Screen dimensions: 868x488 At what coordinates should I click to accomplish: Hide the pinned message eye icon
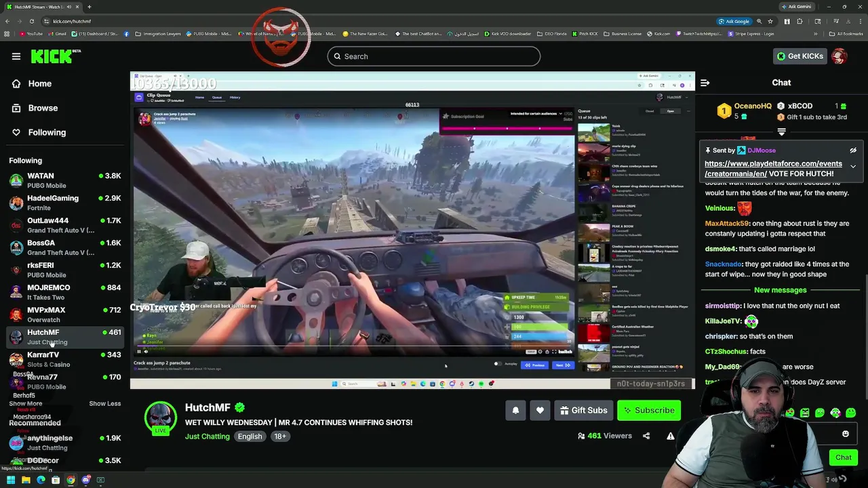[x=853, y=150]
